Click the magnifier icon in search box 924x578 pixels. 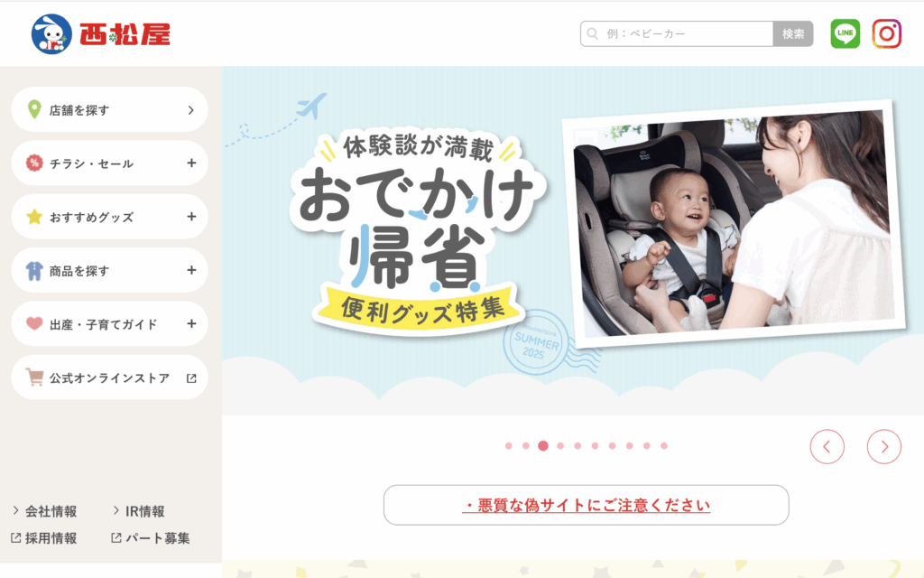(593, 33)
